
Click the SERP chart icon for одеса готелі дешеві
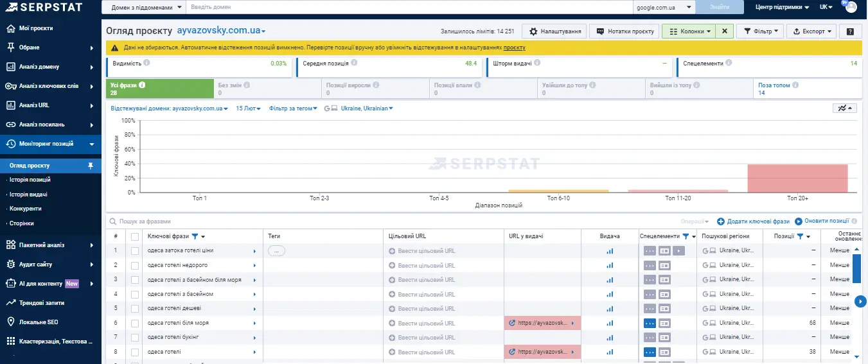pyautogui.click(x=610, y=308)
